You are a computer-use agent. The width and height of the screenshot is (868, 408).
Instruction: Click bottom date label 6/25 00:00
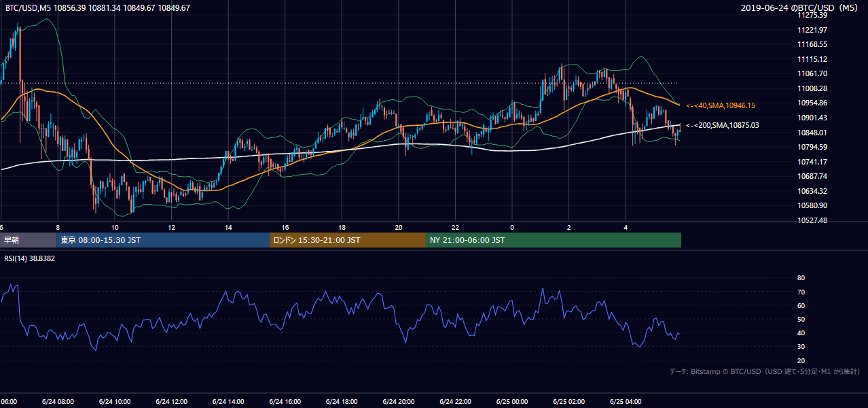coord(512,402)
